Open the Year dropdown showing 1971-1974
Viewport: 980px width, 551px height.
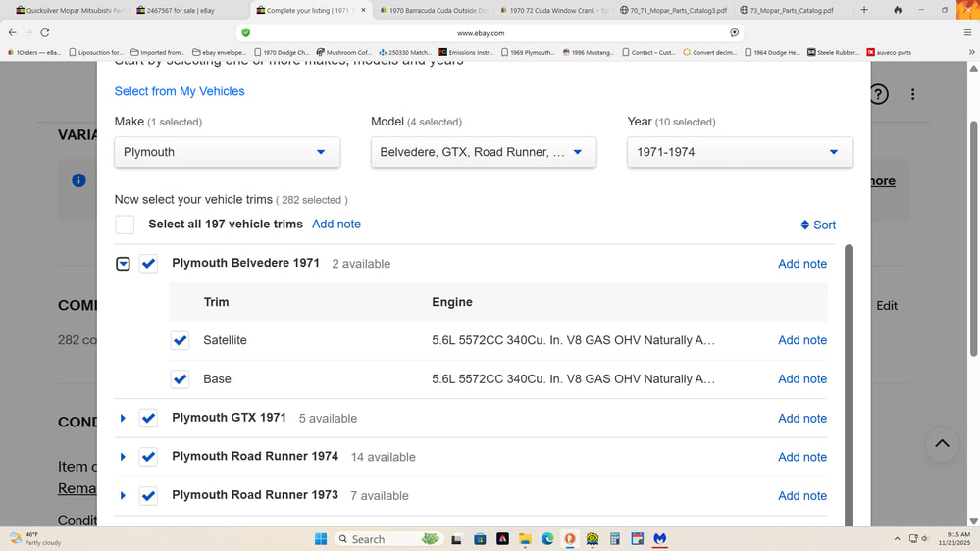point(740,152)
